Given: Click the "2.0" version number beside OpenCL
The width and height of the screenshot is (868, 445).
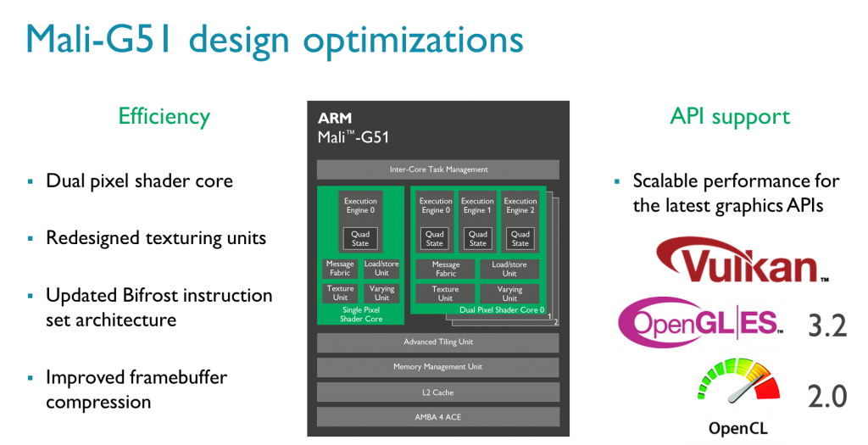Looking at the screenshot, I should click(827, 397).
